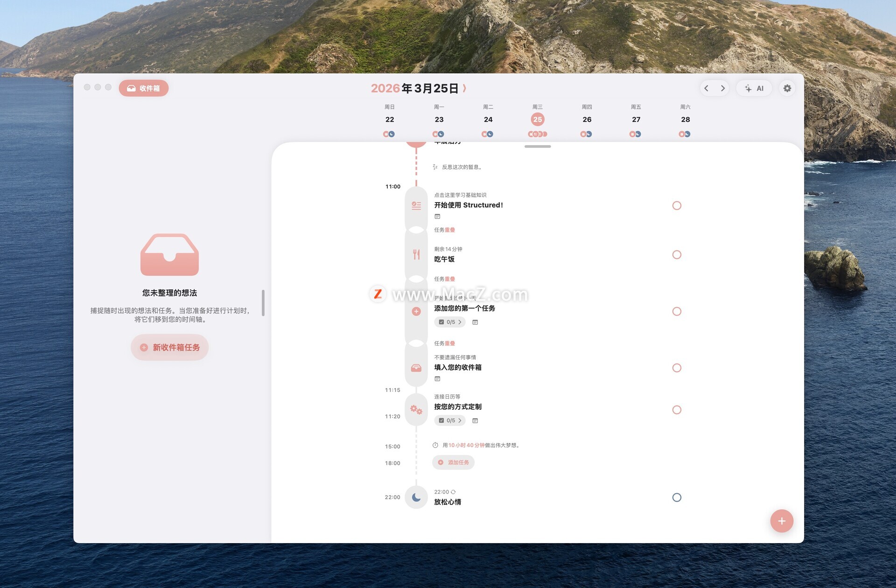Viewport: 896px width, 588px height.
Task: Click the repeat icon beside 22:00 above 放松心情
Action: click(x=453, y=492)
